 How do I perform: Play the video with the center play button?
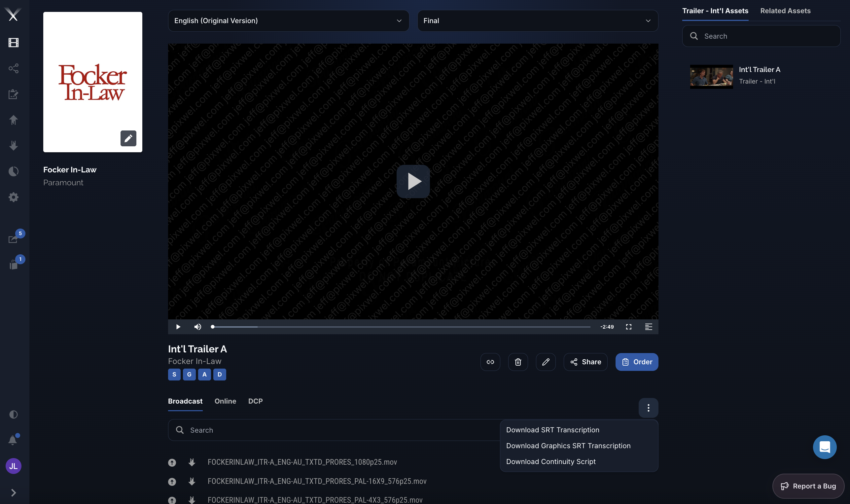[x=413, y=181]
